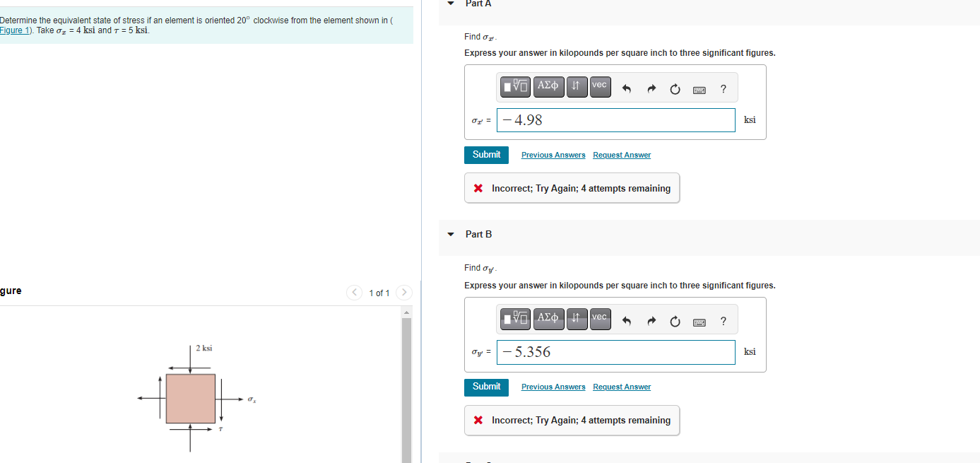Collapse the Part B section
Viewport: 980px width, 463px height.
[451, 234]
